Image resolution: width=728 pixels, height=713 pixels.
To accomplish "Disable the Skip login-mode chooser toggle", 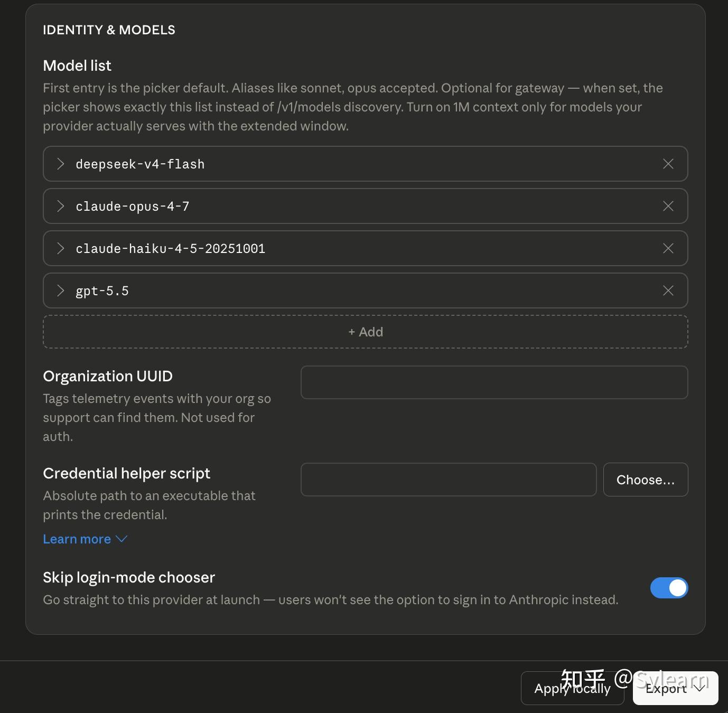I will [669, 588].
